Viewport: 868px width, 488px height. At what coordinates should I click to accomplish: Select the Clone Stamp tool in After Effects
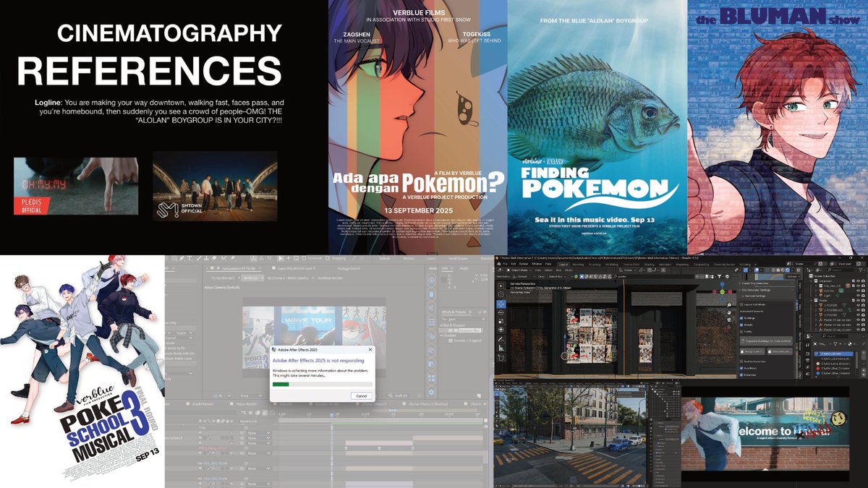coord(206,258)
